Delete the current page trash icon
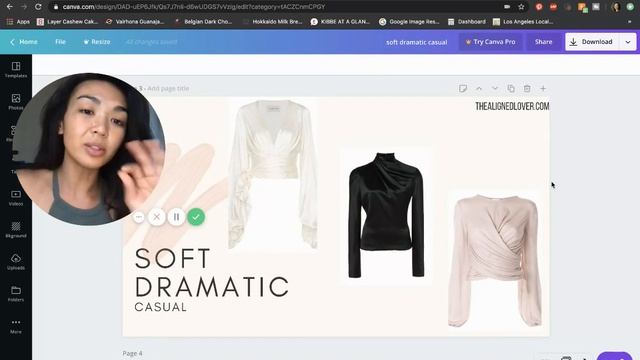Viewport: 640px width, 360px height. [527, 89]
